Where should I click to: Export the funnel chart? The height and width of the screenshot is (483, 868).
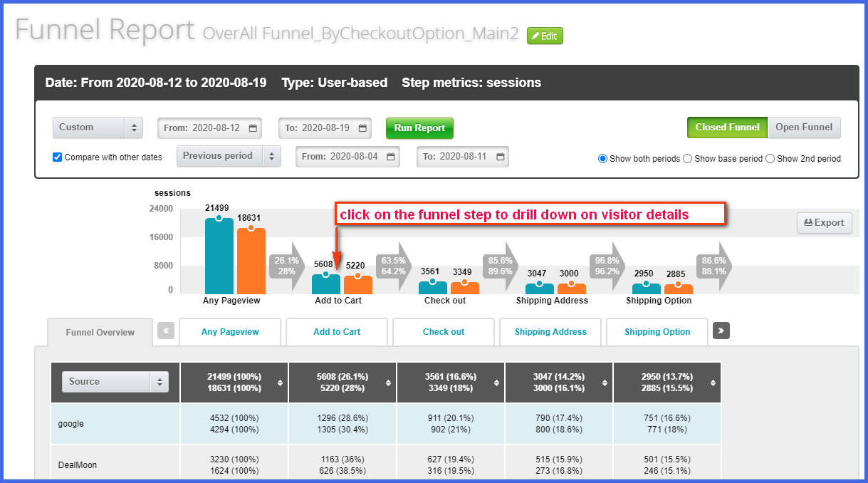[x=824, y=223]
